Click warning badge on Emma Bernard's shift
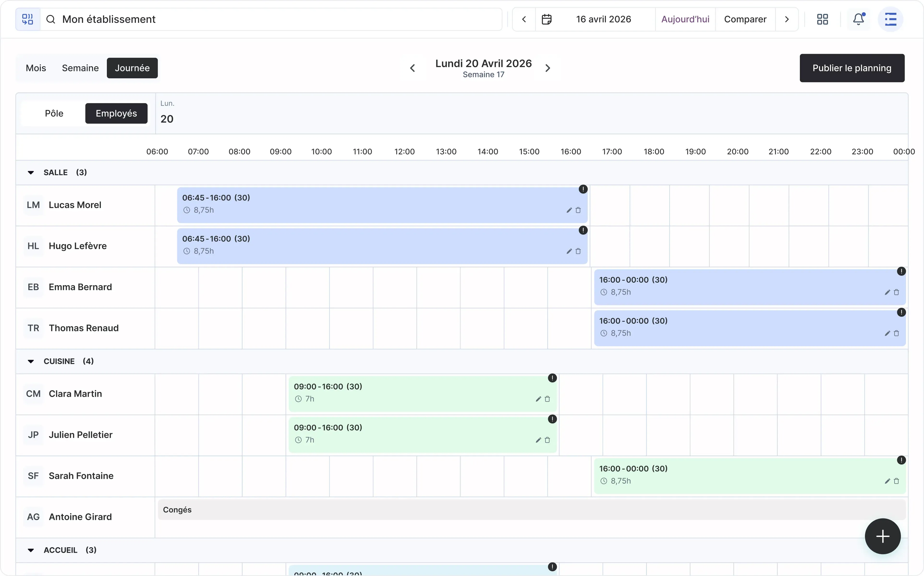The image size is (924, 576). pos(901,271)
